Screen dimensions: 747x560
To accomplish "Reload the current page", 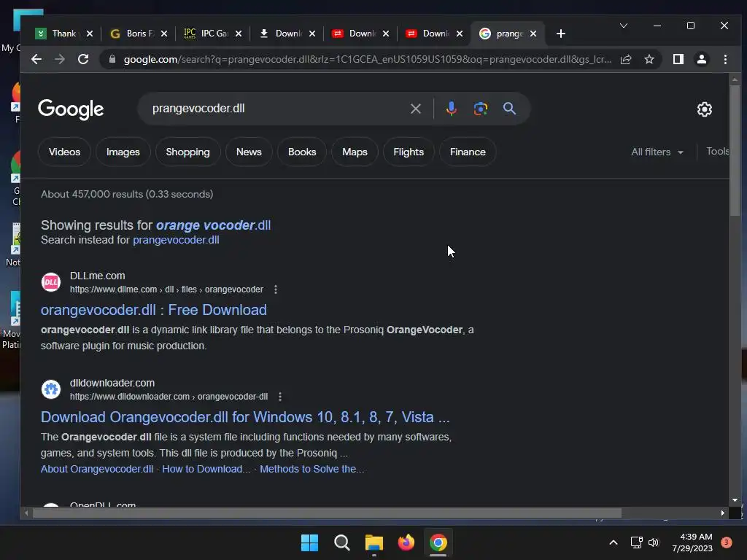I will (83, 59).
